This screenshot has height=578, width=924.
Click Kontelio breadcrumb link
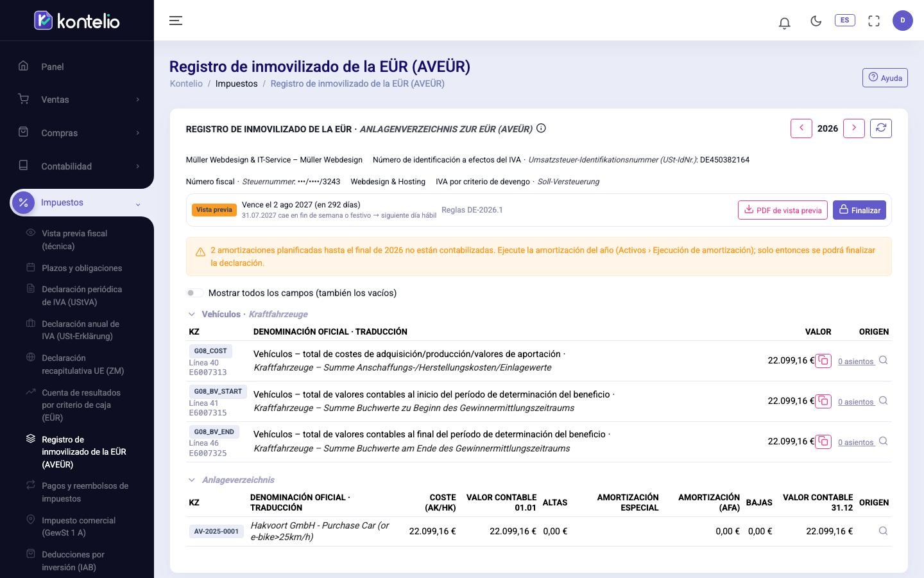[x=186, y=83]
